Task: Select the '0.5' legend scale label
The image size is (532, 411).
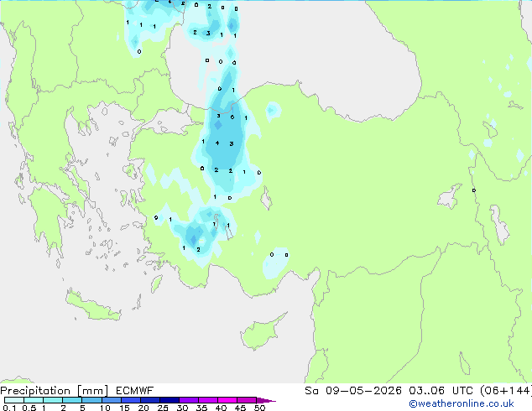Action: click(29, 408)
